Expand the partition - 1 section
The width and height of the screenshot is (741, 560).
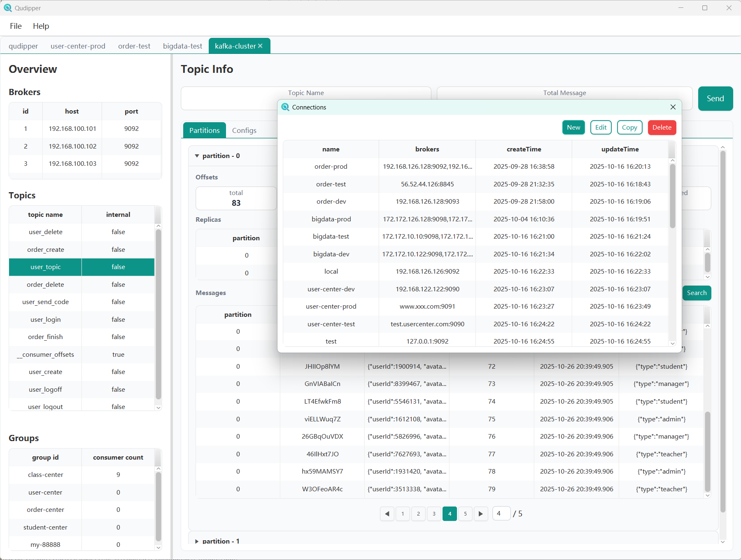tap(197, 541)
